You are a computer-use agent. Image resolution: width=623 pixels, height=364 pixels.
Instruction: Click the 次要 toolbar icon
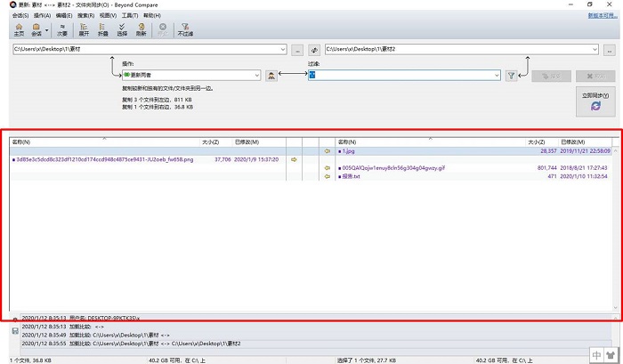coord(63,28)
